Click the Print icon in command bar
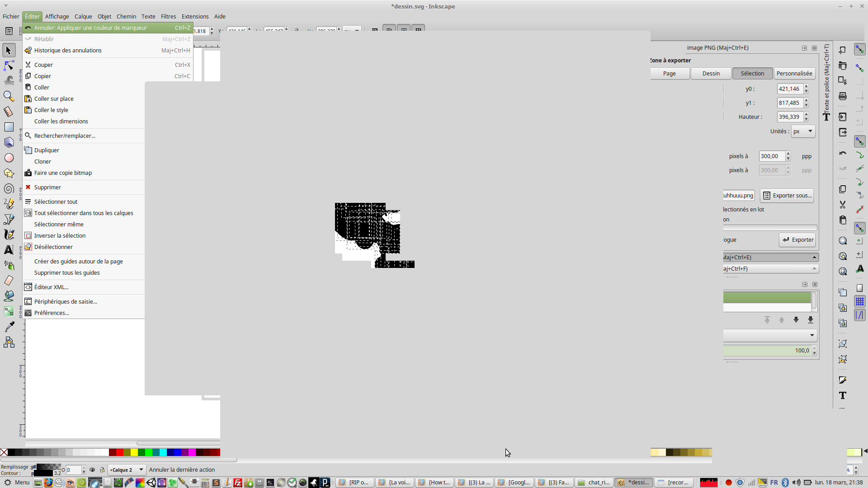The height and width of the screenshot is (488, 868). (843, 96)
